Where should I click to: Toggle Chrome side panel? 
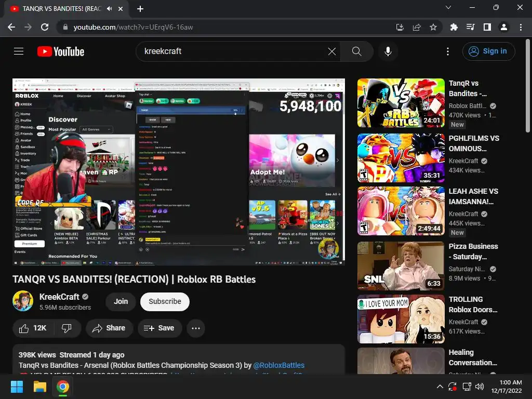(487, 27)
